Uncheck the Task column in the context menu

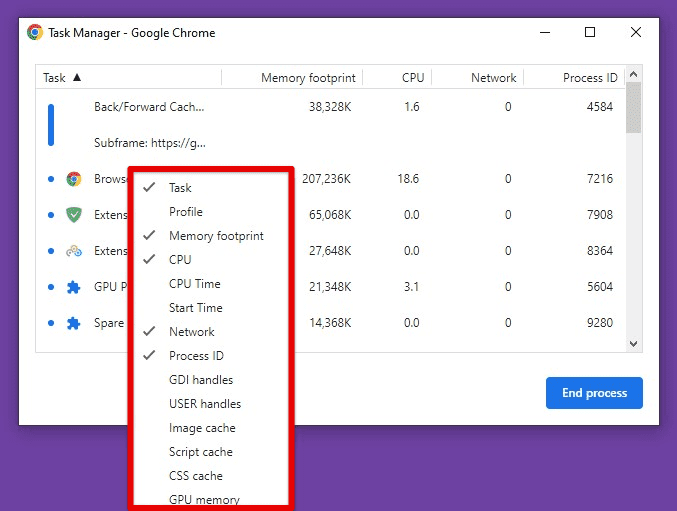pos(211,188)
